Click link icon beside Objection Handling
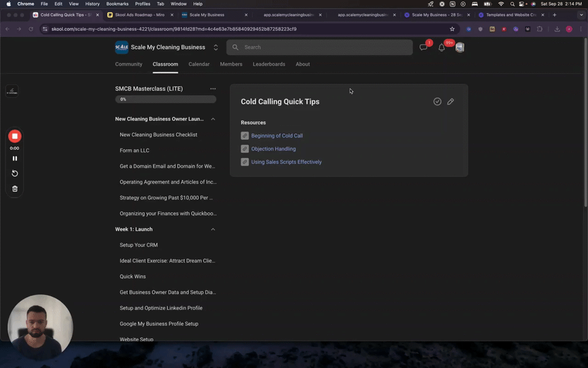The height and width of the screenshot is (368, 588). (x=245, y=149)
